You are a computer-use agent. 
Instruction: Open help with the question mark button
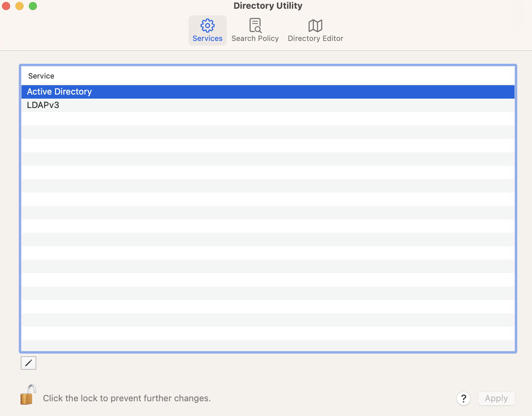463,399
